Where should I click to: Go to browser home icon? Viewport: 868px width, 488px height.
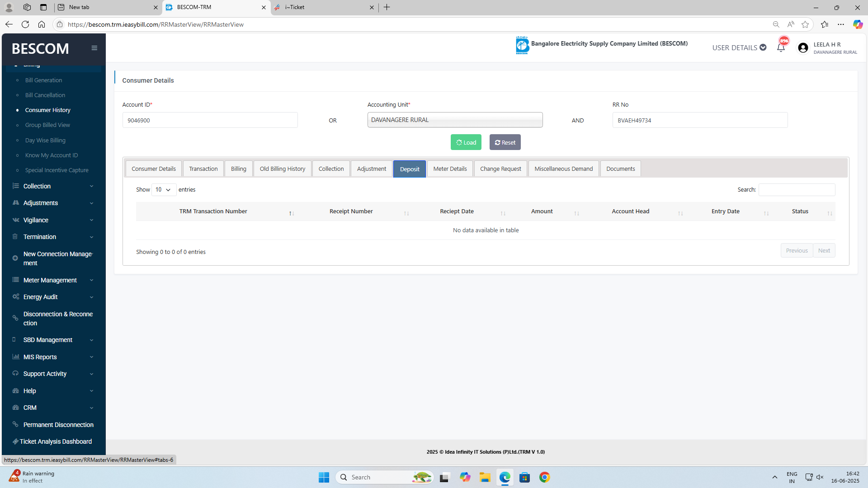[42, 24]
